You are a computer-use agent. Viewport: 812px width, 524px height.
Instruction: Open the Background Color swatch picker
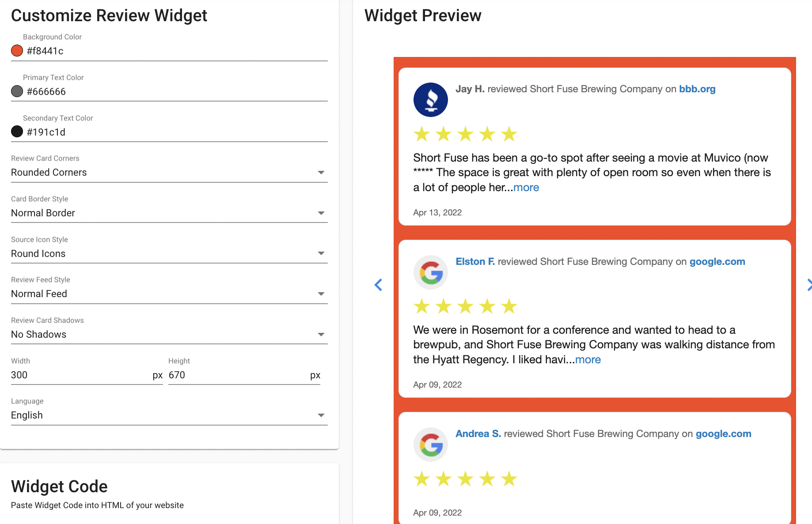pos(17,51)
